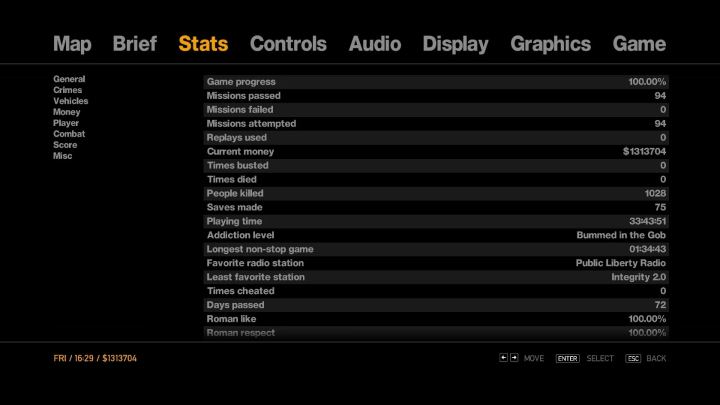Click the Game progress row label
720x405 pixels.
tap(241, 82)
